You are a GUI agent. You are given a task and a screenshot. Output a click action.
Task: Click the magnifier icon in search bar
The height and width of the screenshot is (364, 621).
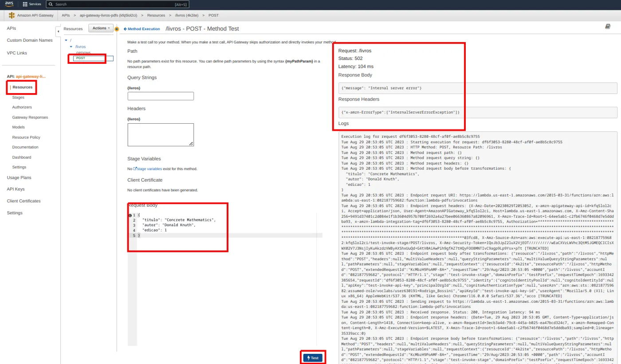pyautogui.click(x=51, y=4)
